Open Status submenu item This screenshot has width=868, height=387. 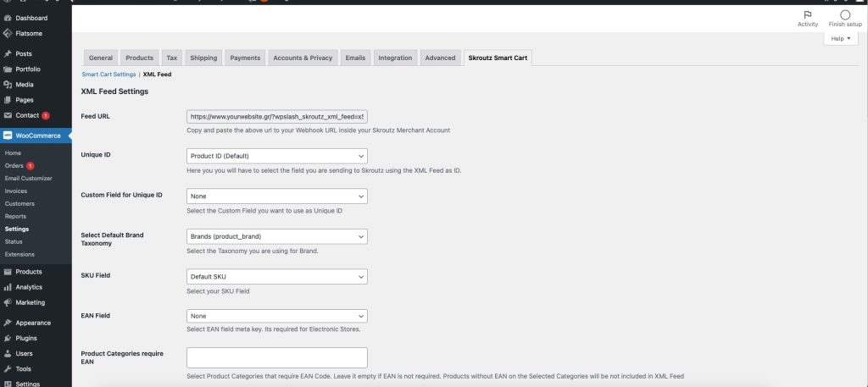pyautogui.click(x=14, y=241)
